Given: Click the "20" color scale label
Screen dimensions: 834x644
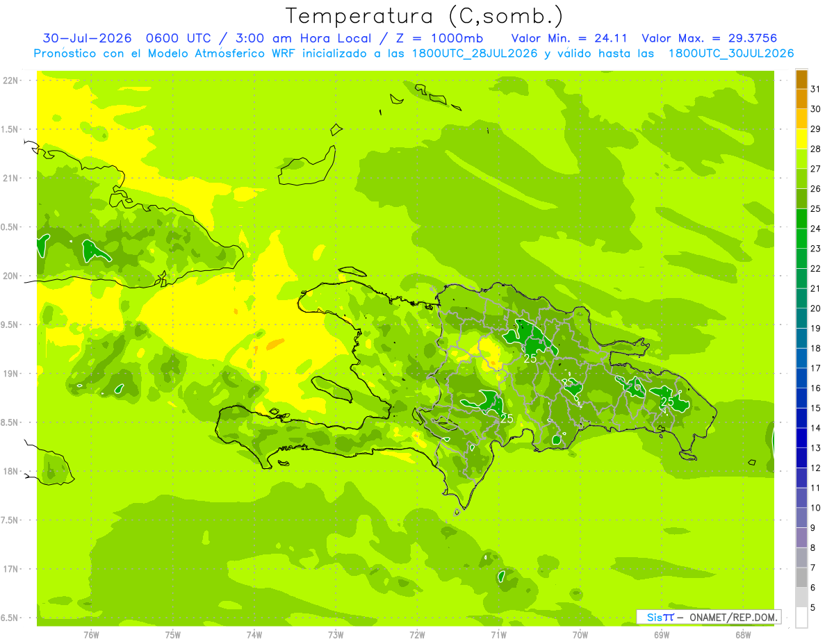Looking at the screenshot, I should [816, 308].
